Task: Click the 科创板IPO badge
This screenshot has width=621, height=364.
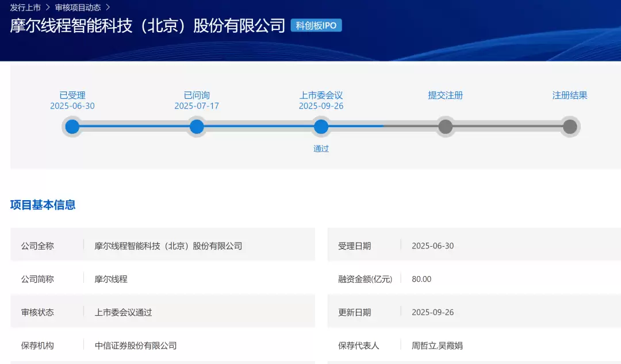Action: [x=317, y=25]
